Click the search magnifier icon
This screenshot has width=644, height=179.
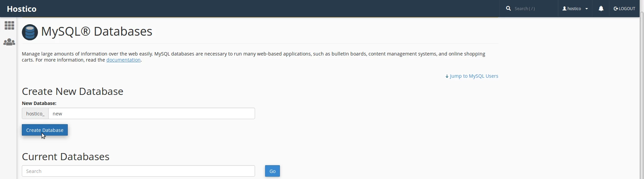click(x=508, y=8)
